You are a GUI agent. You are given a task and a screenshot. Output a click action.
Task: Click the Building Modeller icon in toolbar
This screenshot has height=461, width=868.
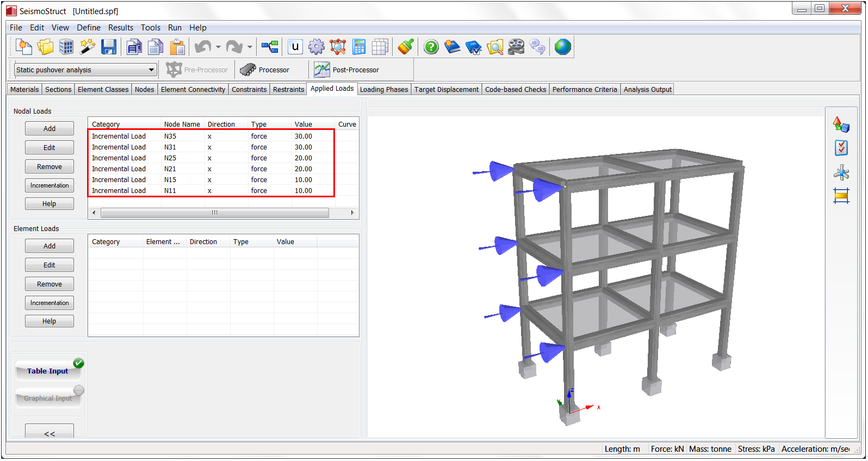pos(66,47)
